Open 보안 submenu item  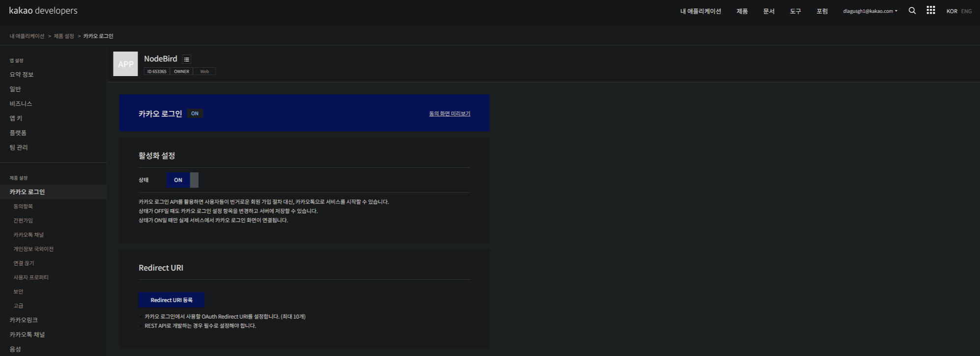point(18,292)
